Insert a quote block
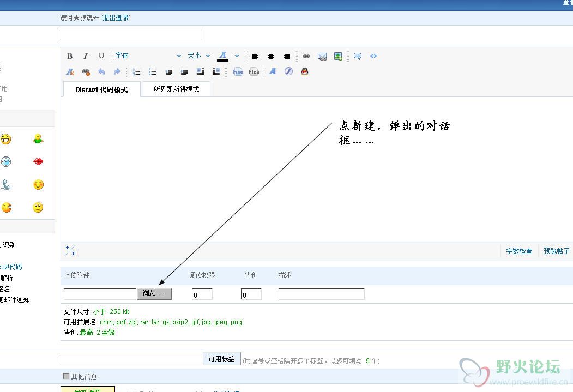This screenshot has width=573, height=392. [x=358, y=56]
